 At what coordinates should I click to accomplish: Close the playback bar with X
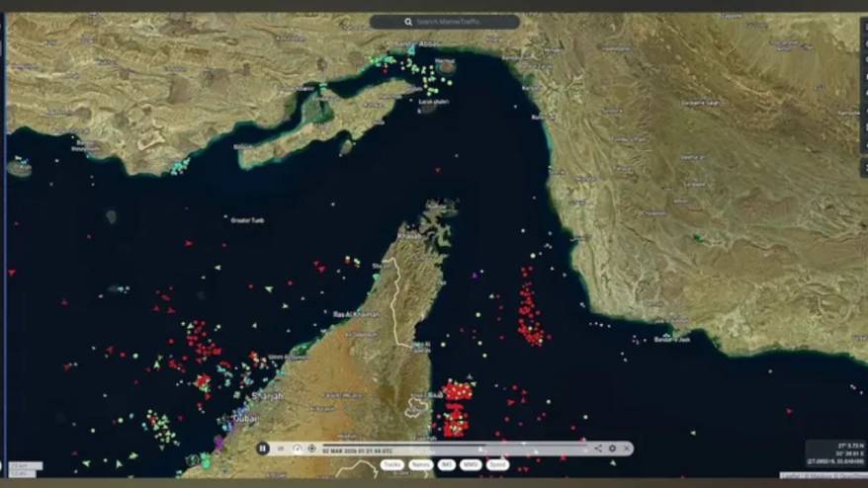click(x=626, y=448)
